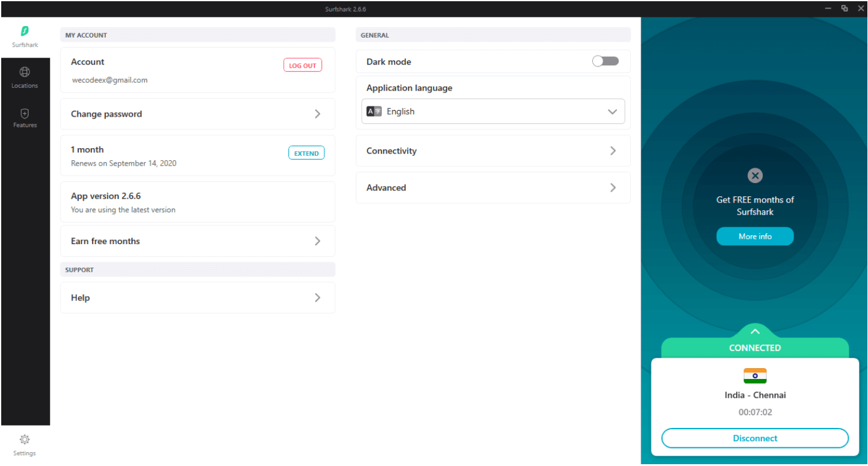
Task: Click the 'Renews on September 14, 2020' text
Action: [123, 163]
